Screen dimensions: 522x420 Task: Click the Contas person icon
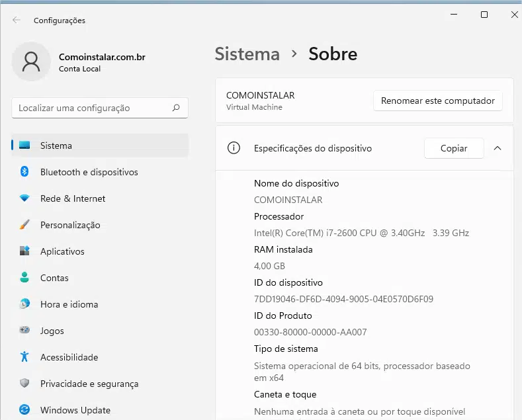[x=24, y=277]
